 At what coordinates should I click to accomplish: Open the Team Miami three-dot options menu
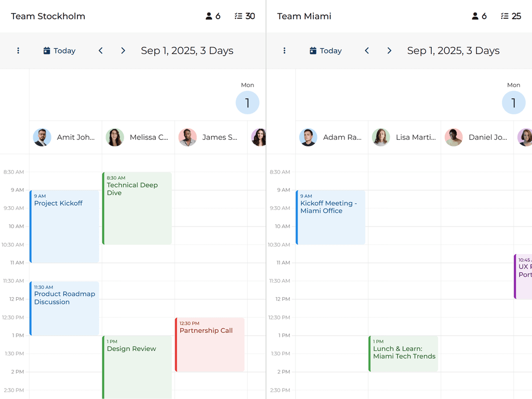(284, 51)
